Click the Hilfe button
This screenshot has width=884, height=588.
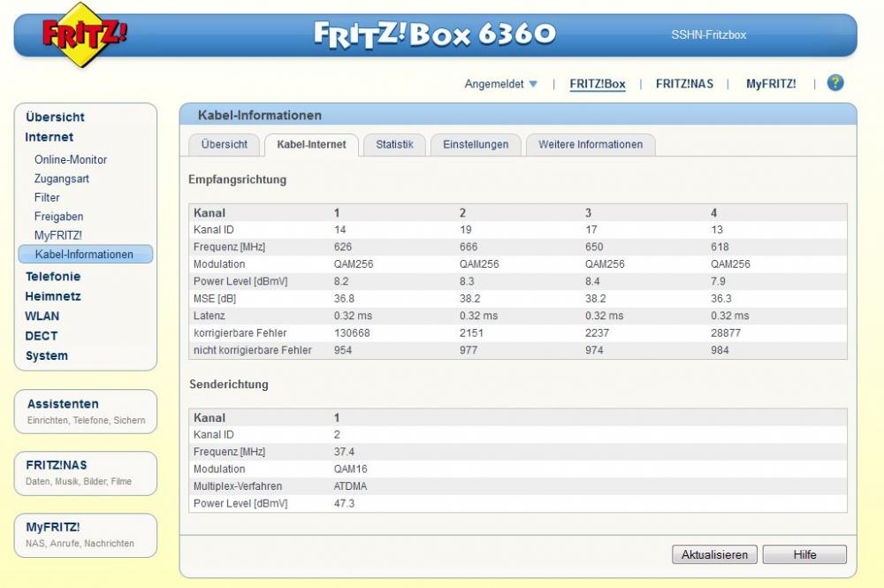[804, 555]
